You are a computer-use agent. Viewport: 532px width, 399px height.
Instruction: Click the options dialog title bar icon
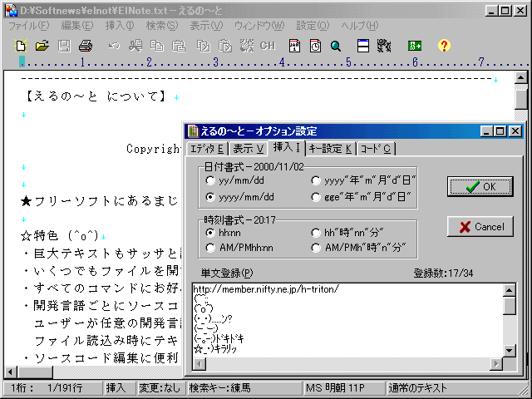click(x=193, y=131)
